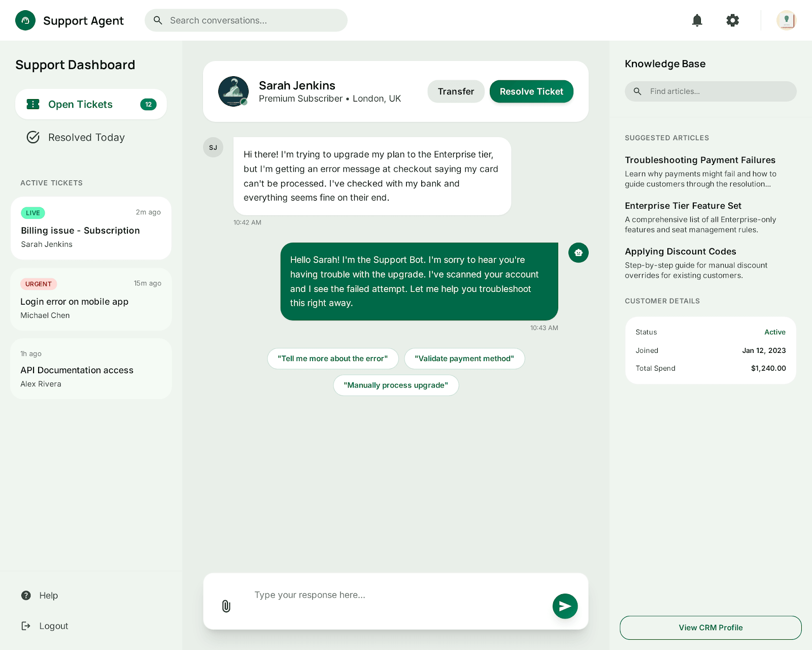The image size is (812, 650).
Task: Open the View CRM Profile button
Action: point(710,628)
